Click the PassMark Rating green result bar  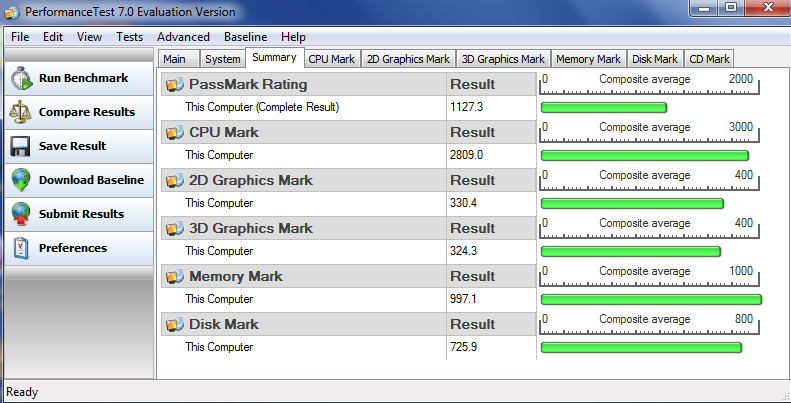(x=604, y=107)
